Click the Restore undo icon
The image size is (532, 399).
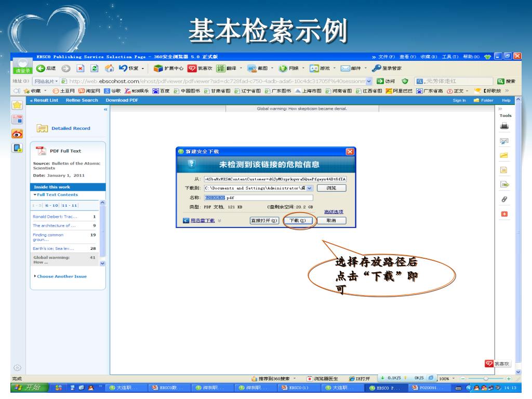[123, 68]
